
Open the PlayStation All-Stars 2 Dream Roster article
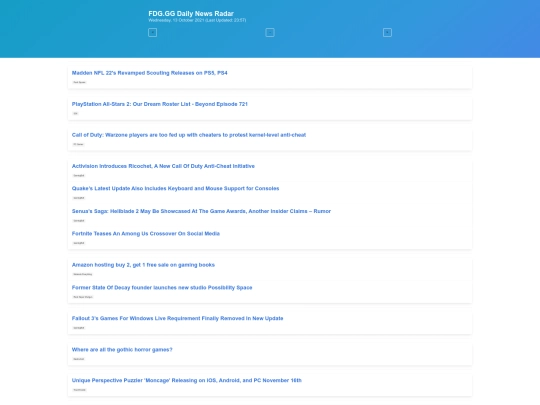[x=159, y=104]
